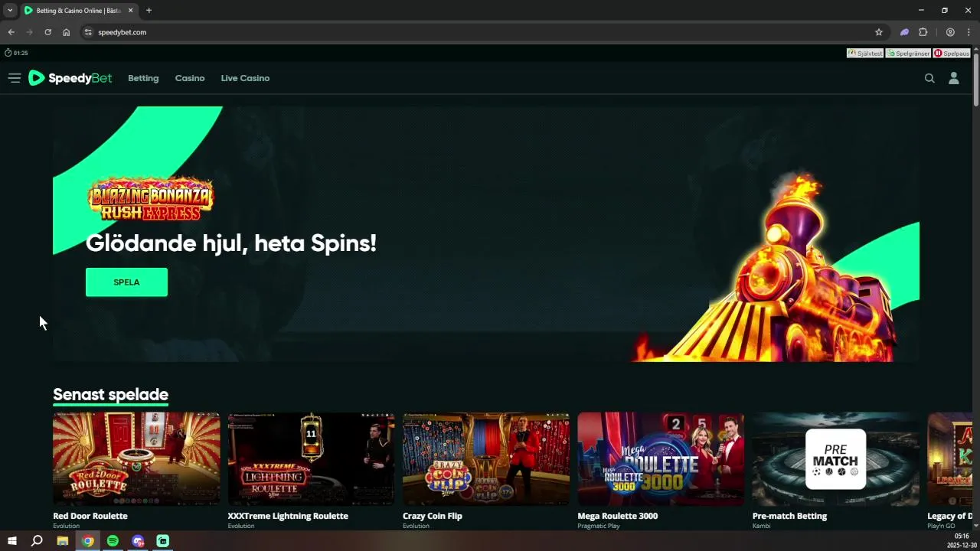Viewport: 980px width, 551px height.
Task: Open the Crazy Coin Flip game thumbnail
Action: 486,459
